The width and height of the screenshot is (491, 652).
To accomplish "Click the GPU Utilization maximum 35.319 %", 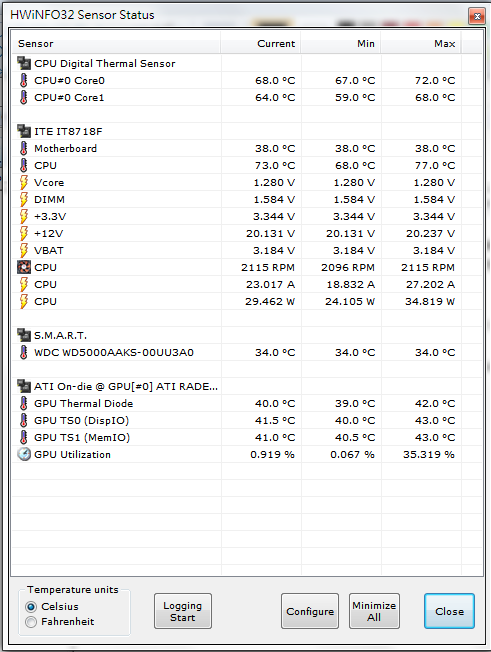I will pos(429,455).
